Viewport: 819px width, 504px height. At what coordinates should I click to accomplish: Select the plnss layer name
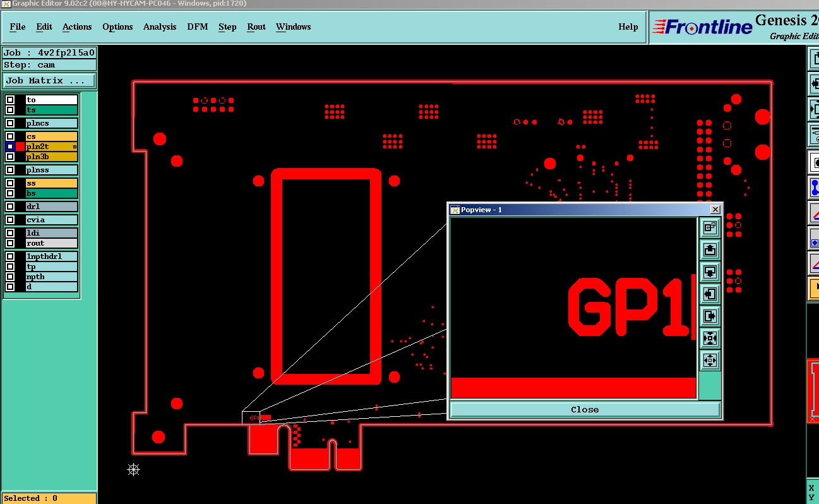[51, 170]
